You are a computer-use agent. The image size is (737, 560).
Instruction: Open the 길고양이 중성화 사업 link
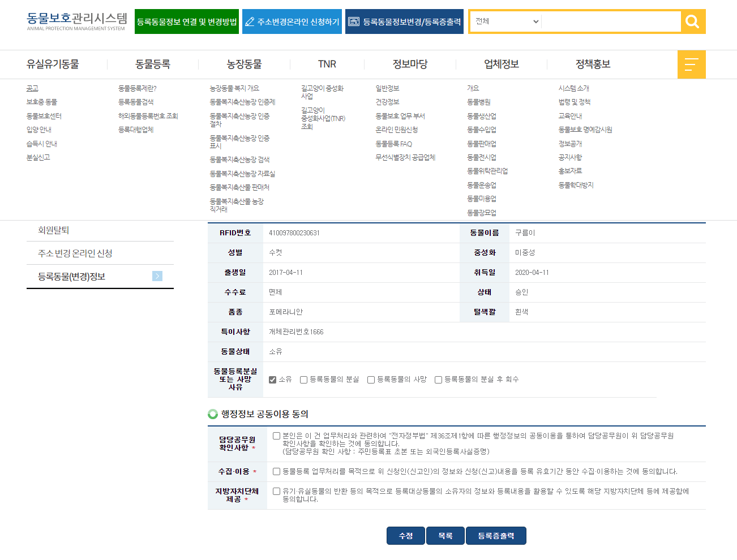click(322, 92)
